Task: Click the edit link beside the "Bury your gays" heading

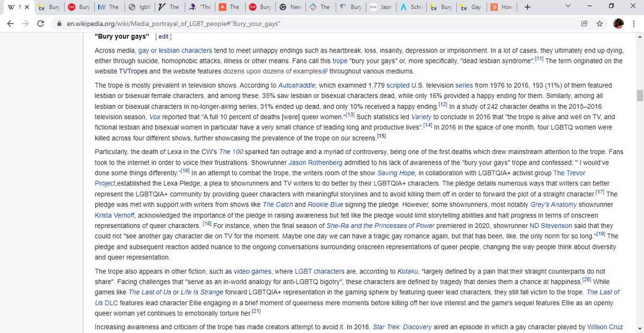Action: 163,37
